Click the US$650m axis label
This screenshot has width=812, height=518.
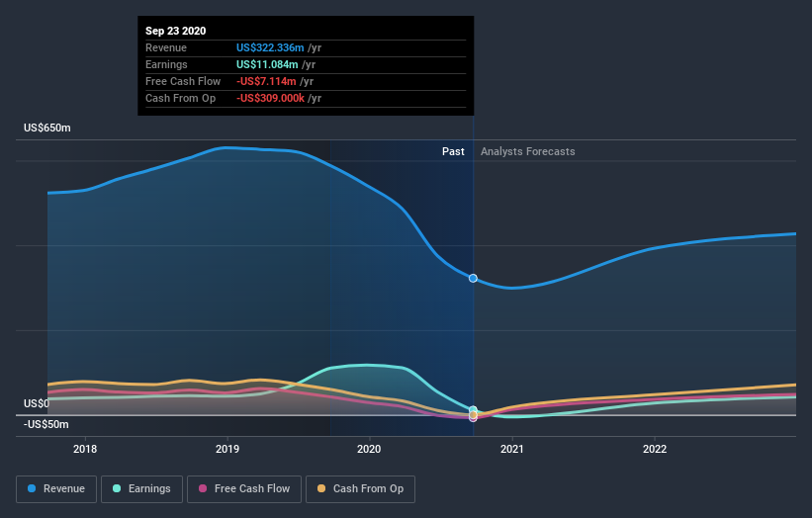(x=47, y=128)
